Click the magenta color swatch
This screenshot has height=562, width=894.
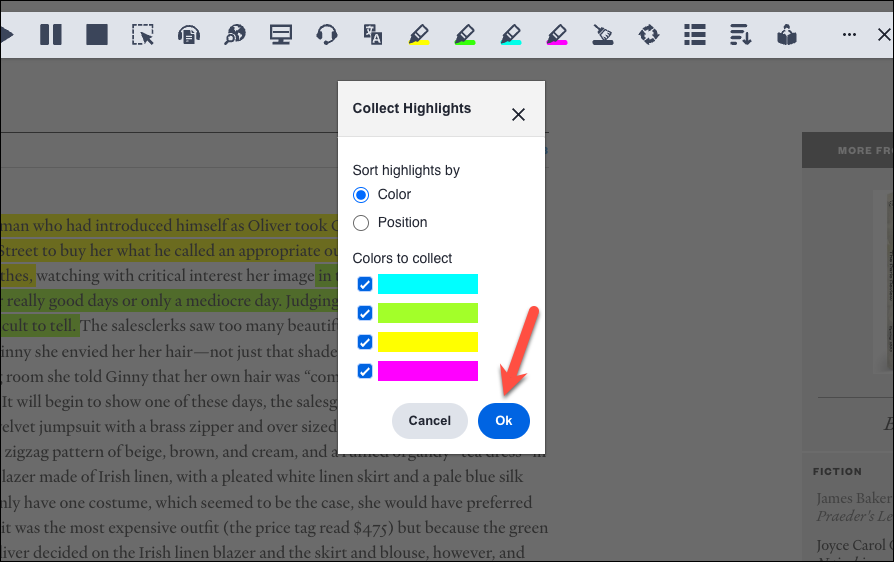[428, 371]
